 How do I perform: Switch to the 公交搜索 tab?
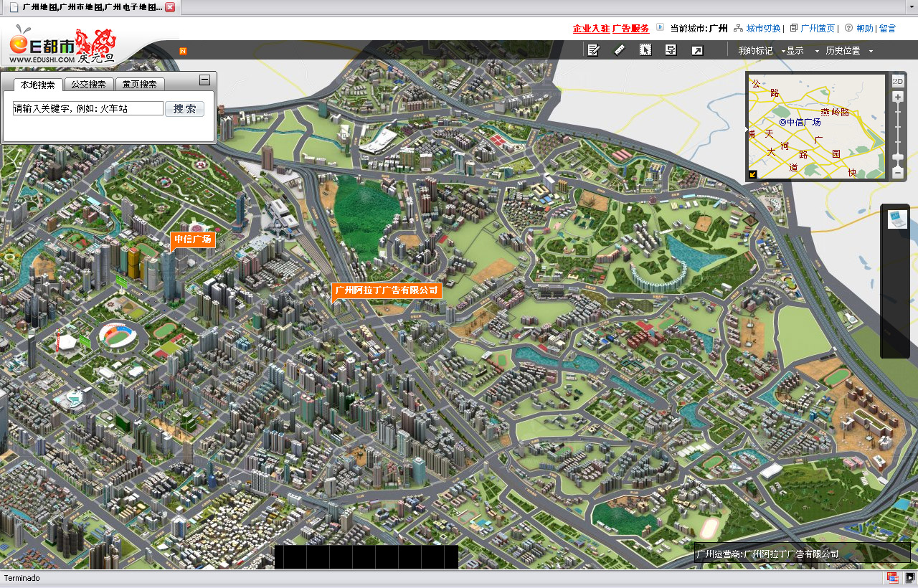(x=88, y=85)
